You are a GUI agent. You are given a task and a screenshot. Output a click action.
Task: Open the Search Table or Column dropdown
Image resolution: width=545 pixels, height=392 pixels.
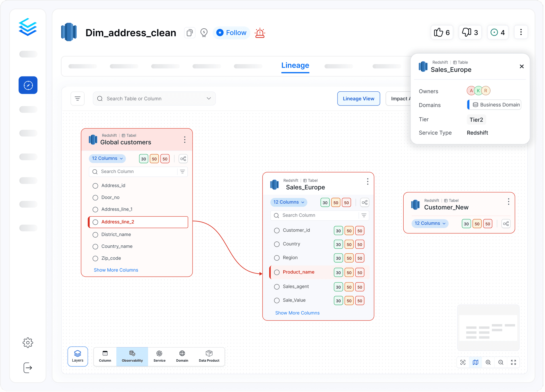point(154,98)
